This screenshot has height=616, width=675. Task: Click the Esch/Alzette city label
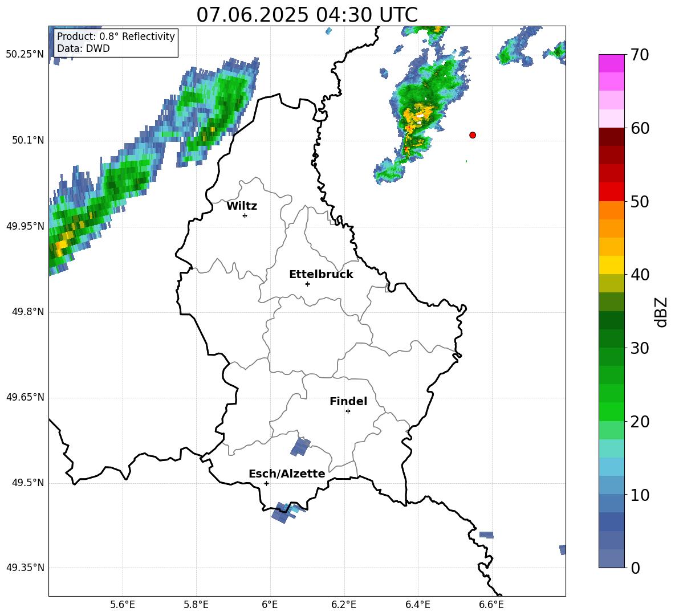click(x=287, y=474)
